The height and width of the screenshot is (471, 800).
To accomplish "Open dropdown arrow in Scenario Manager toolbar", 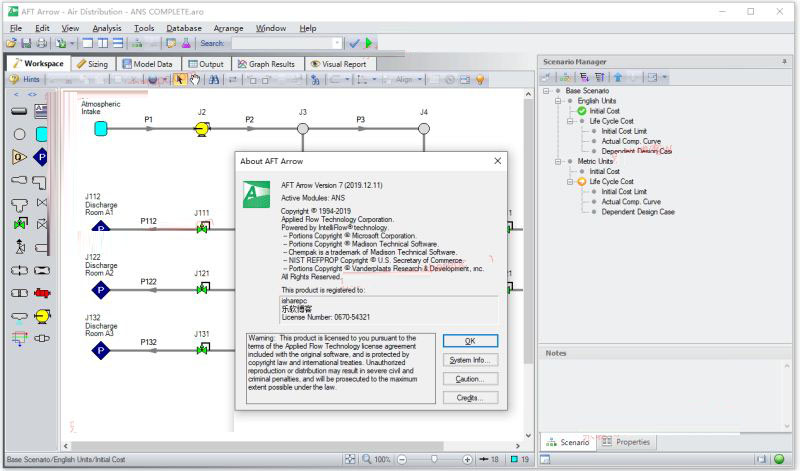I will pos(664,78).
